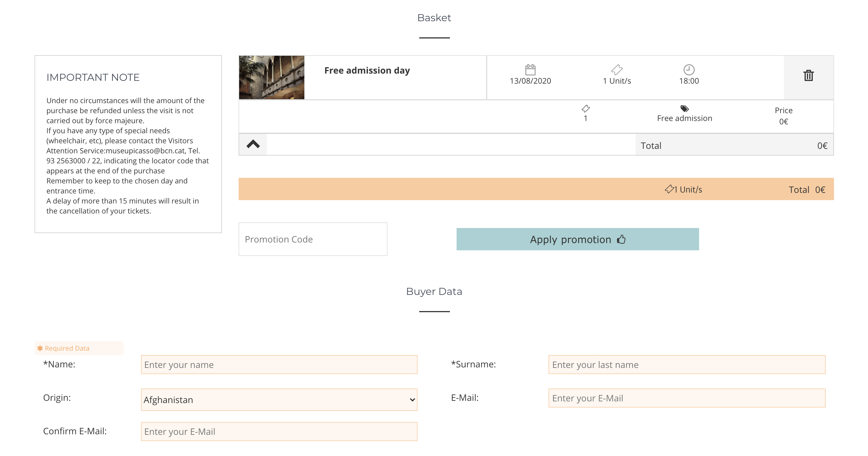Click the ticket icon above 1 Unit/s in the item row
The width and height of the screenshot is (868, 456).
click(x=617, y=70)
